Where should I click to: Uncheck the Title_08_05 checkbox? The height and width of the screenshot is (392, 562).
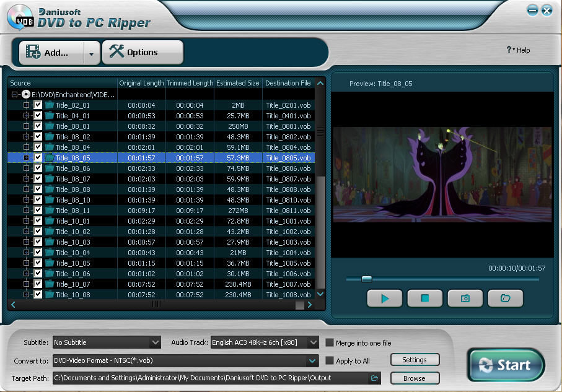point(38,157)
